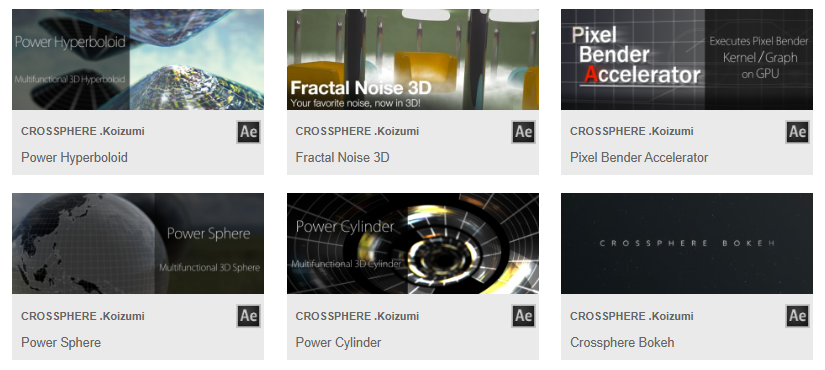Click CROSSPHERE .Koizumi author above Pixel Bender Accelerator

632,132
